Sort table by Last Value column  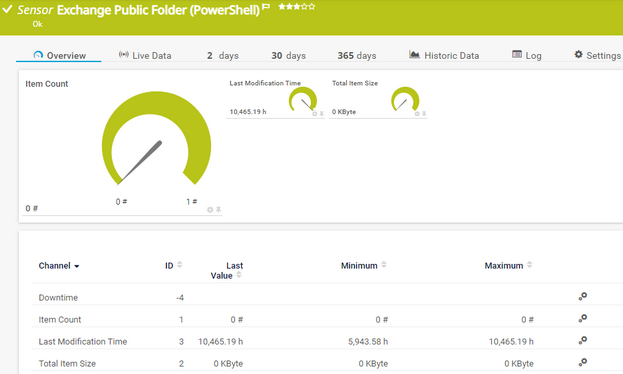[226, 270]
